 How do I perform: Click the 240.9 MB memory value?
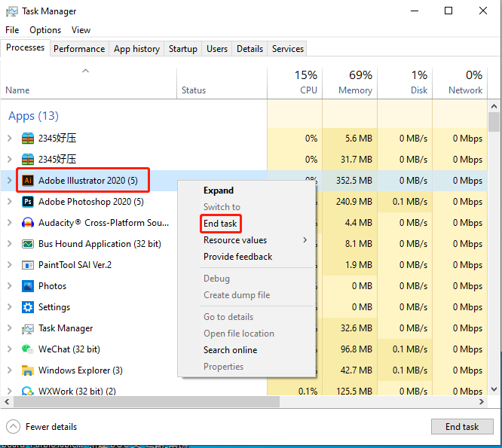point(354,202)
